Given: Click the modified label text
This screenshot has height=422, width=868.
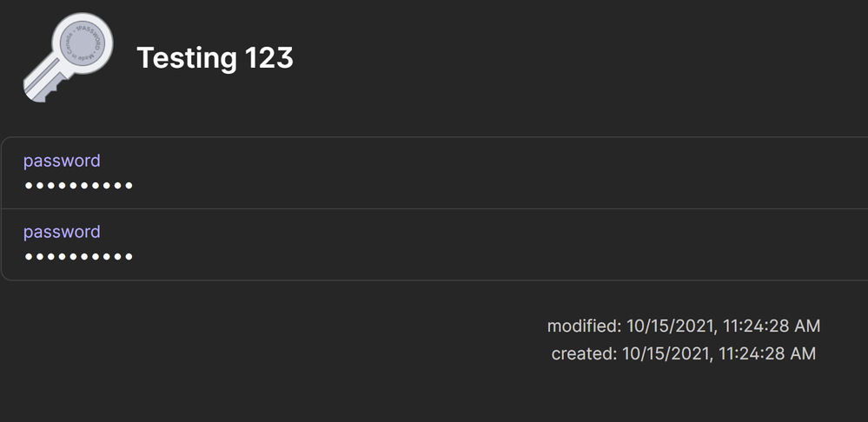Looking at the screenshot, I should click(583, 326).
